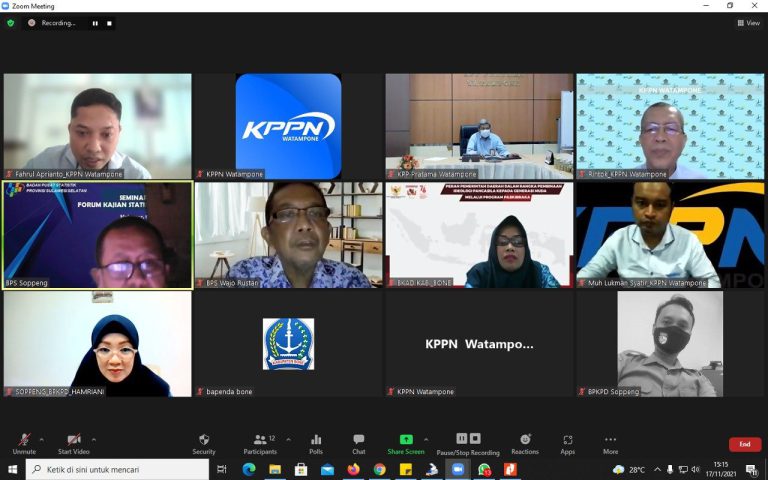Click the green encryption shield icon
The height and width of the screenshot is (480, 768).
pyautogui.click(x=11, y=23)
